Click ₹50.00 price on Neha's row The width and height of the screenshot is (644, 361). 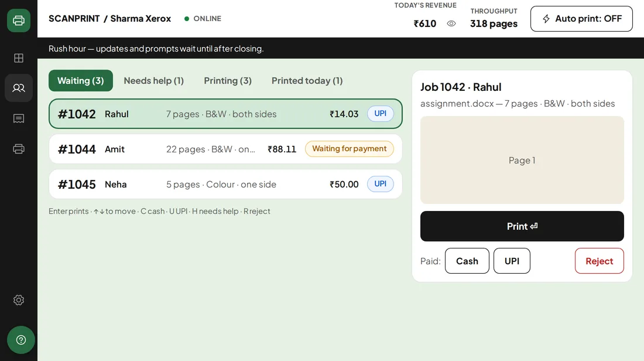click(x=344, y=184)
